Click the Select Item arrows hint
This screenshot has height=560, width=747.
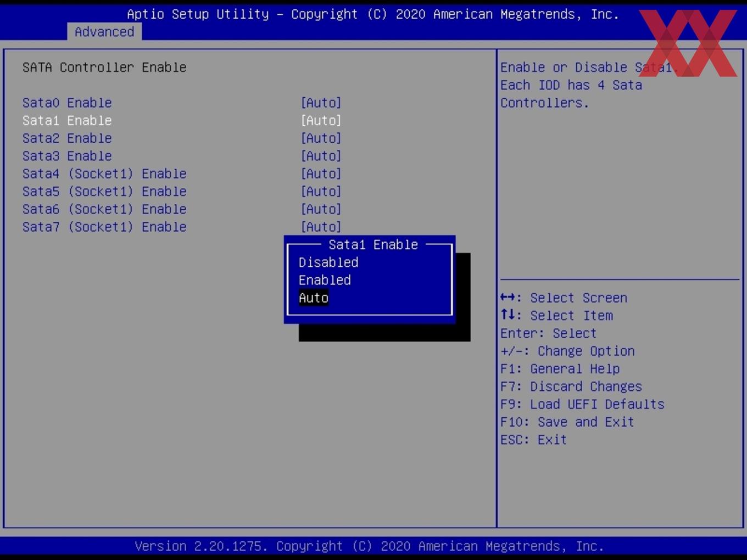556,315
